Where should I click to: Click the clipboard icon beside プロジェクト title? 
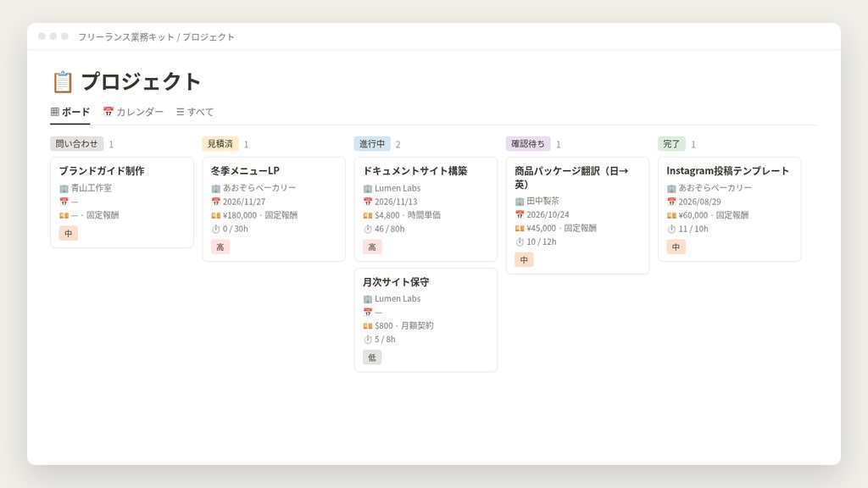coord(63,82)
